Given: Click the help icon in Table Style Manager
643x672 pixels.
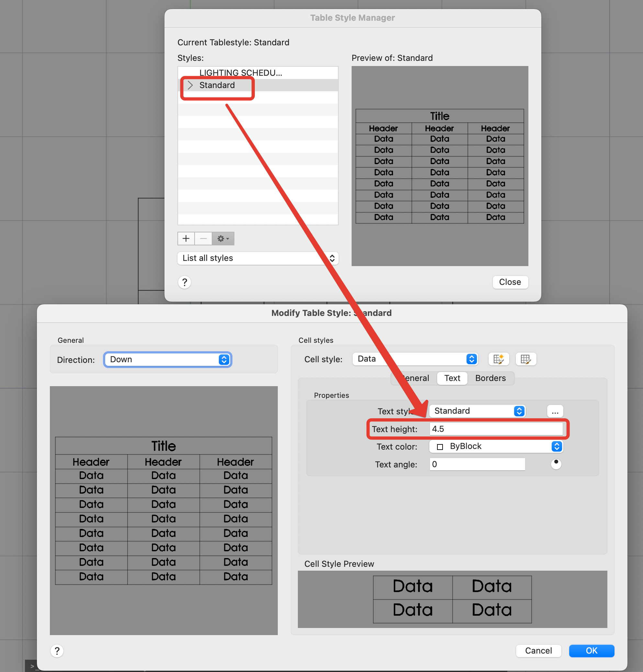Looking at the screenshot, I should tap(185, 282).
